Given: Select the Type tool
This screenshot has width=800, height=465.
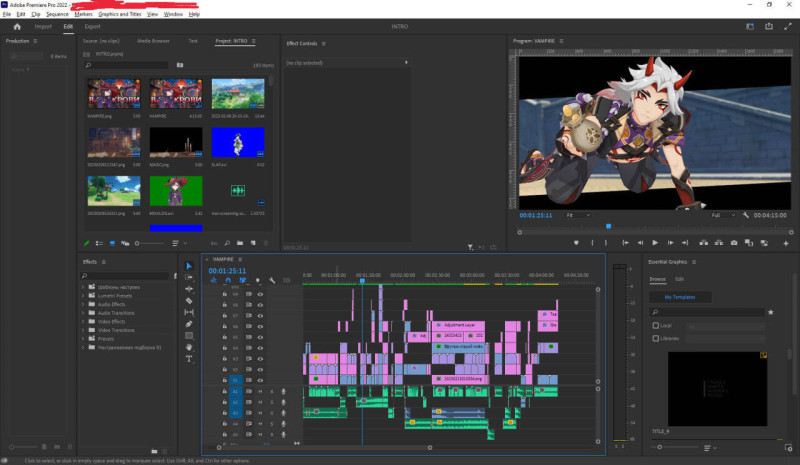Looking at the screenshot, I should coord(189,359).
